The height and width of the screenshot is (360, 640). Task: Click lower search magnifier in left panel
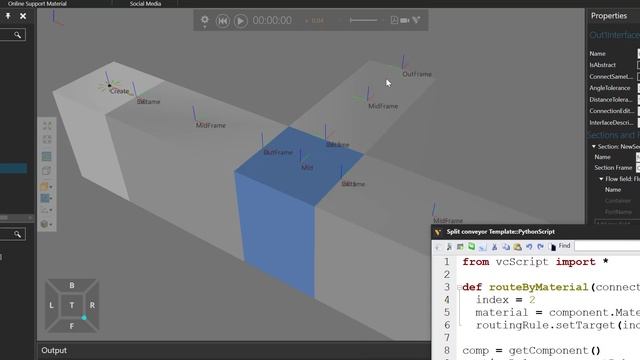pos(17,234)
